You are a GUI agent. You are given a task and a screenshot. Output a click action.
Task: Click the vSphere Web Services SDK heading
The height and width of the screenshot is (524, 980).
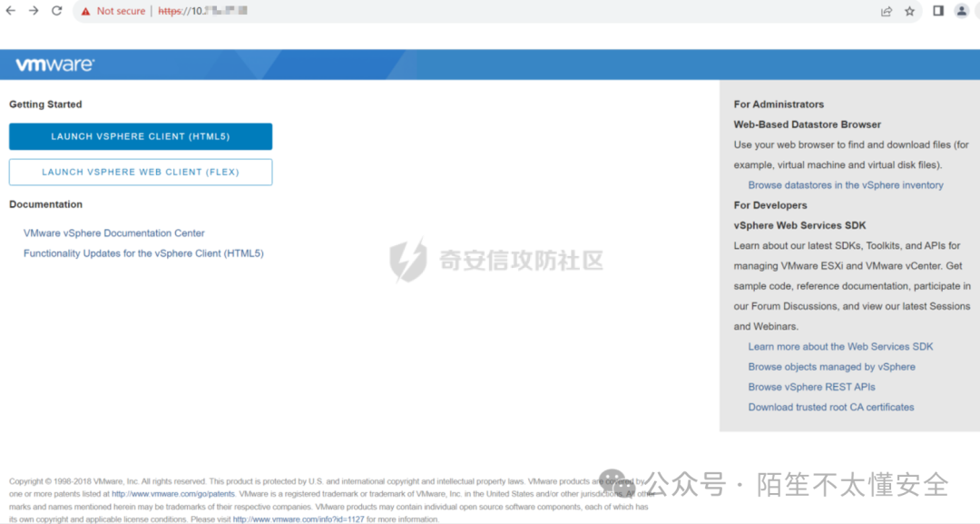pos(800,225)
